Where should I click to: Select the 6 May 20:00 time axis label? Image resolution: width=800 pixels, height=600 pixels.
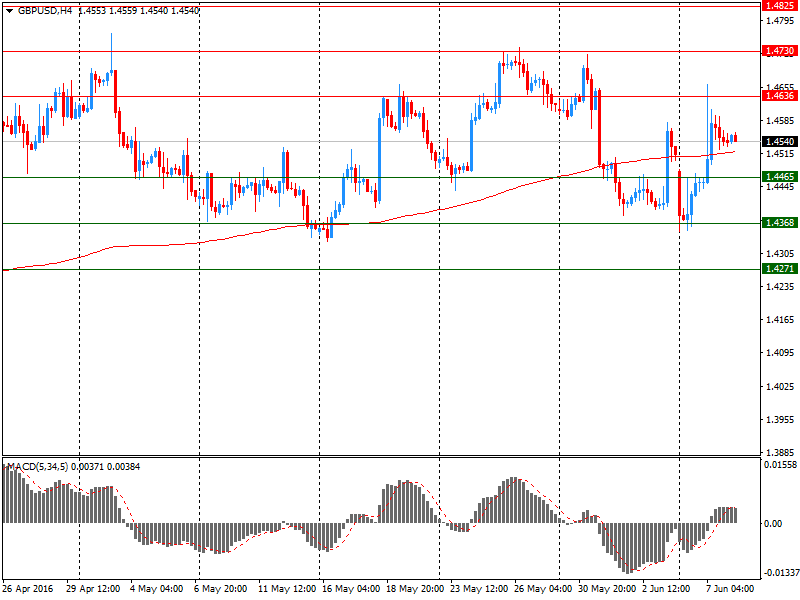click(x=221, y=589)
